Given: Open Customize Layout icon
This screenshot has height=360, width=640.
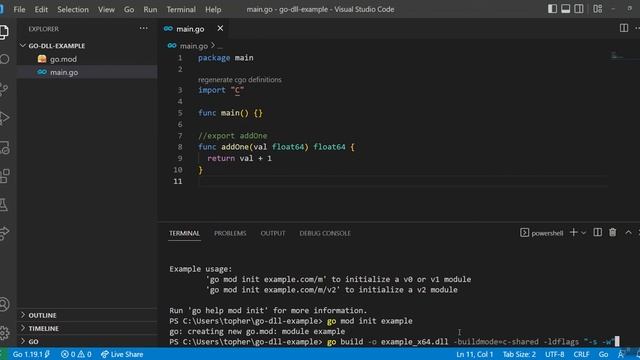Looking at the screenshot, I should 598,9.
